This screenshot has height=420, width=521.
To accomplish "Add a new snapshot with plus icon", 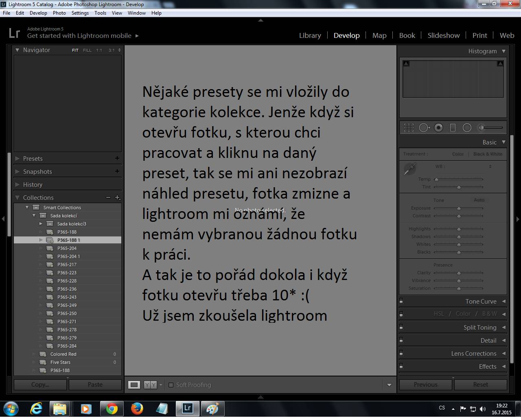I will coord(117,171).
